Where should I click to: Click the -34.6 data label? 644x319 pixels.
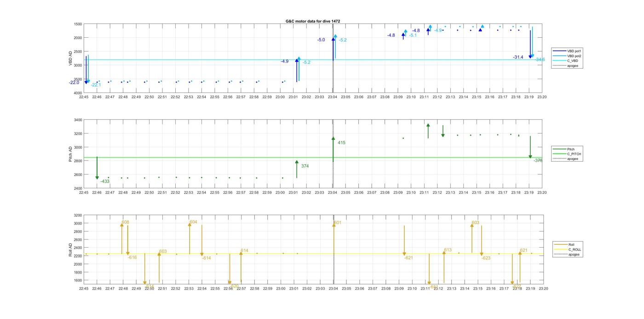(540, 60)
